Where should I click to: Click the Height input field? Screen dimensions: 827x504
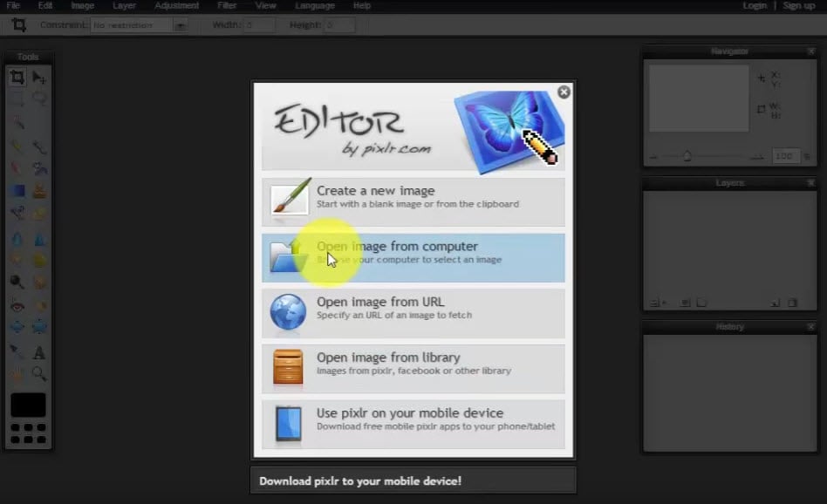tap(338, 24)
